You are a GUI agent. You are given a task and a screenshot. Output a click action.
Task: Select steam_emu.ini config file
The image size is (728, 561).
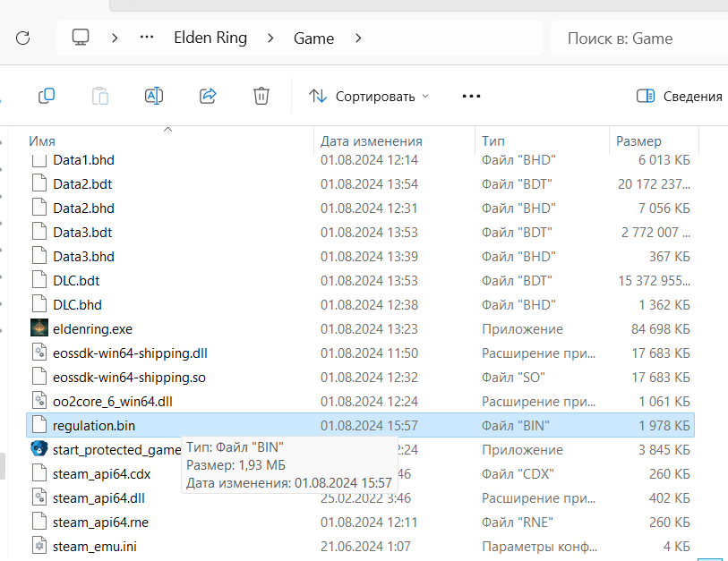pyautogui.click(x=95, y=546)
